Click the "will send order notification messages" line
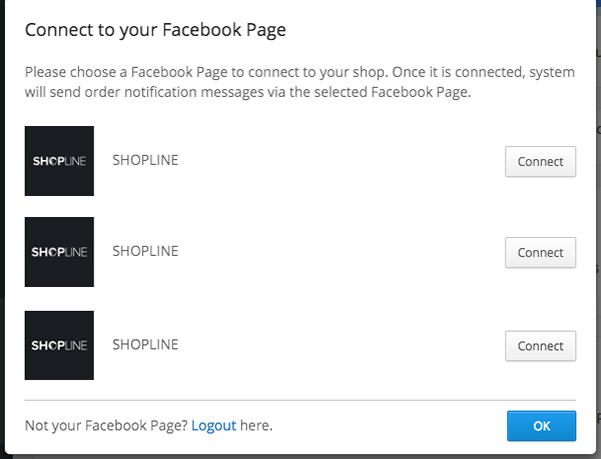This screenshot has width=601, height=459. (x=248, y=92)
